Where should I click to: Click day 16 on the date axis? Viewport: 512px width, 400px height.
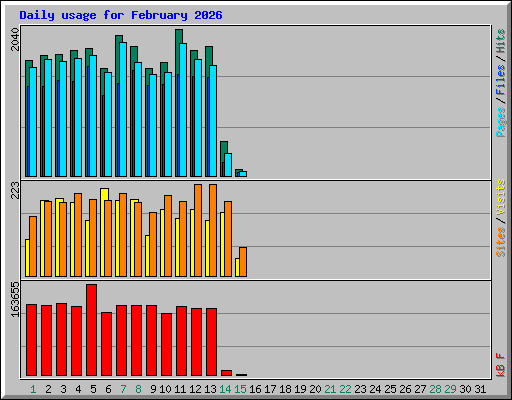click(x=255, y=389)
